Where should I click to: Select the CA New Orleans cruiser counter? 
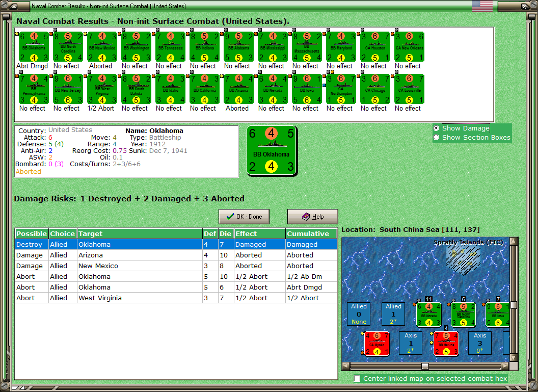click(x=409, y=47)
